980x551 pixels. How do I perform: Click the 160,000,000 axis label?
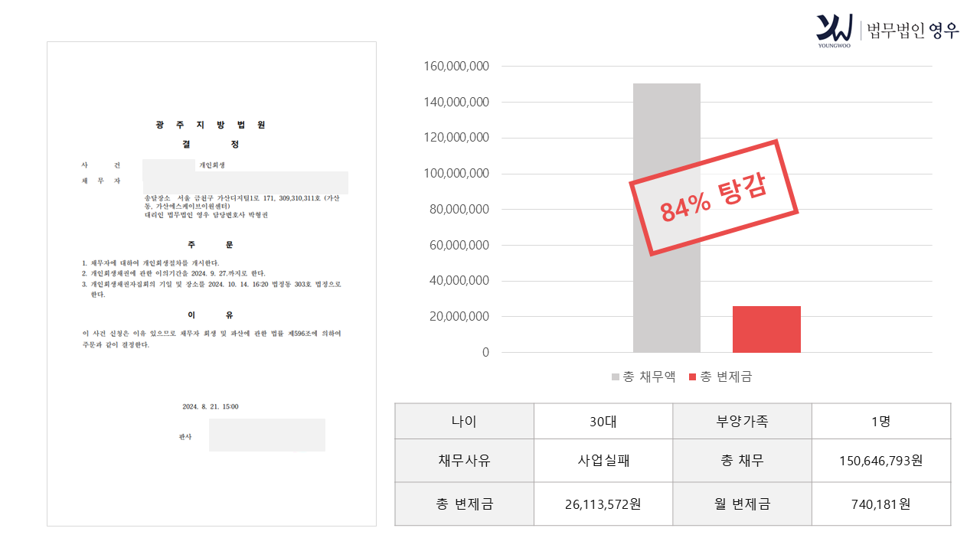click(x=456, y=67)
